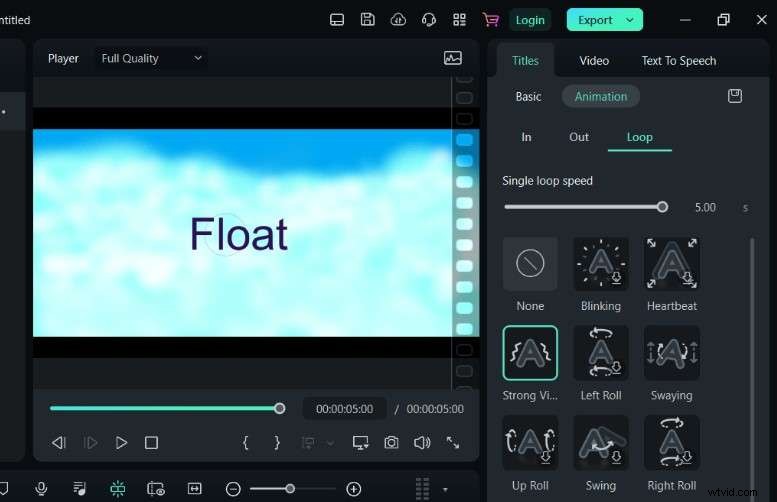
Task: Zoom out the timeline with minus icon
Action: pos(233,489)
